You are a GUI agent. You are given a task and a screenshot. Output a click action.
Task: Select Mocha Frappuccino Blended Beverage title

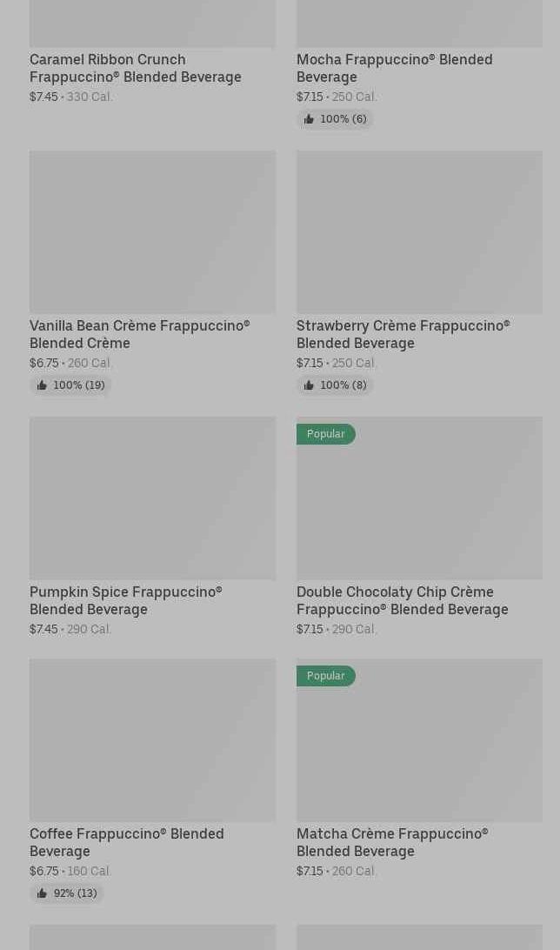394,68
